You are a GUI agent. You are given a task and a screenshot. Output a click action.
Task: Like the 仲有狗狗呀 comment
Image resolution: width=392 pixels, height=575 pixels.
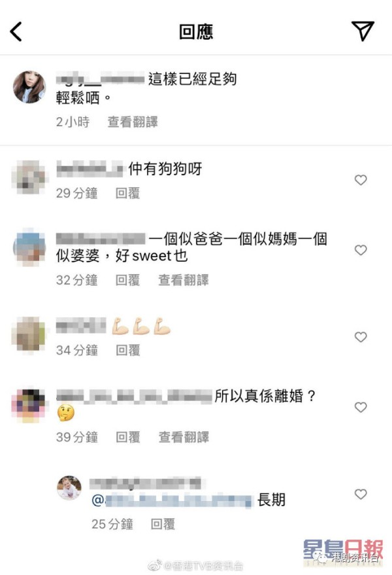tap(361, 180)
